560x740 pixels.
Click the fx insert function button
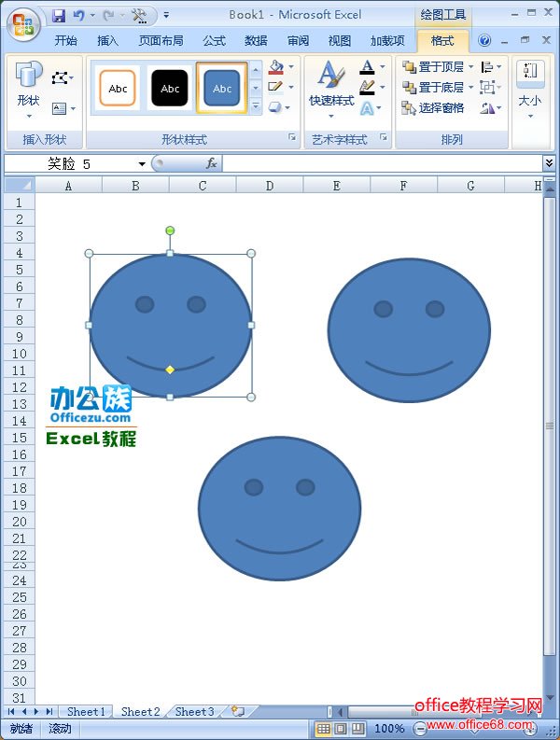(211, 163)
